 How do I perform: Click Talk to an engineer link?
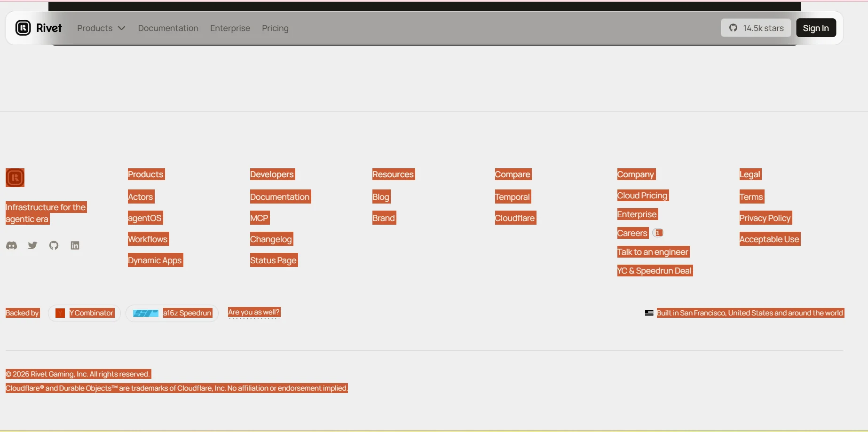[653, 252]
